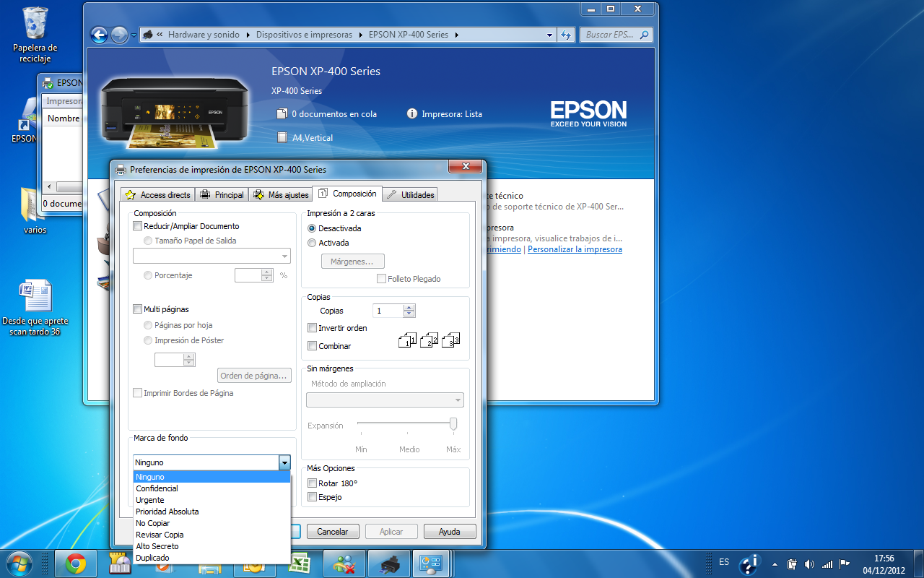Open the Utilidades tab
This screenshot has height=578, width=924.
pos(410,195)
